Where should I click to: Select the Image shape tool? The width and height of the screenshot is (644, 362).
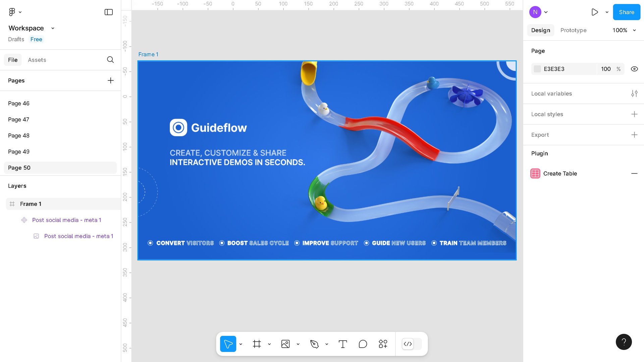pos(285,344)
